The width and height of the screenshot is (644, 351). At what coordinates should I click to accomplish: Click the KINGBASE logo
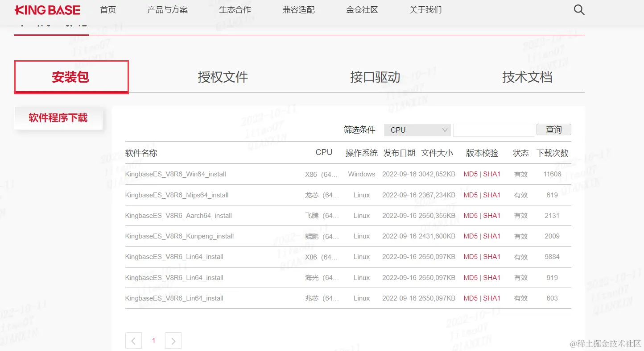(x=47, y=10)
